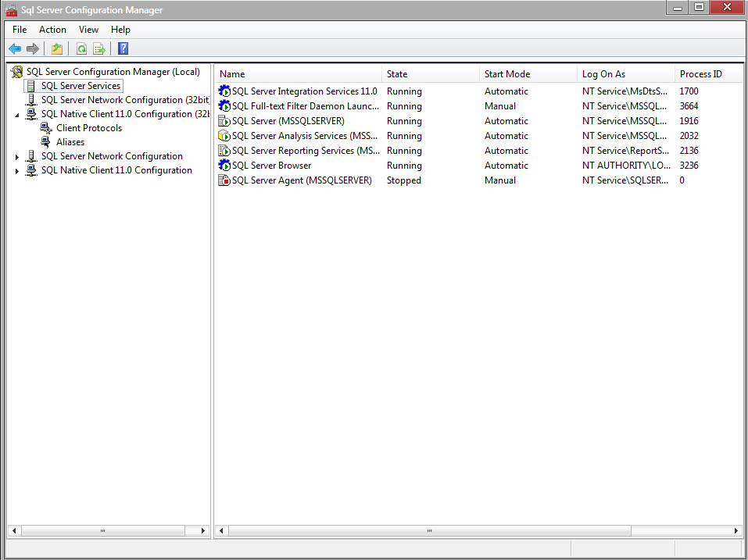Select the SQL Server Integration Services 11.0 row
Screen dimensions: 748x560
[x=479, y=91]
